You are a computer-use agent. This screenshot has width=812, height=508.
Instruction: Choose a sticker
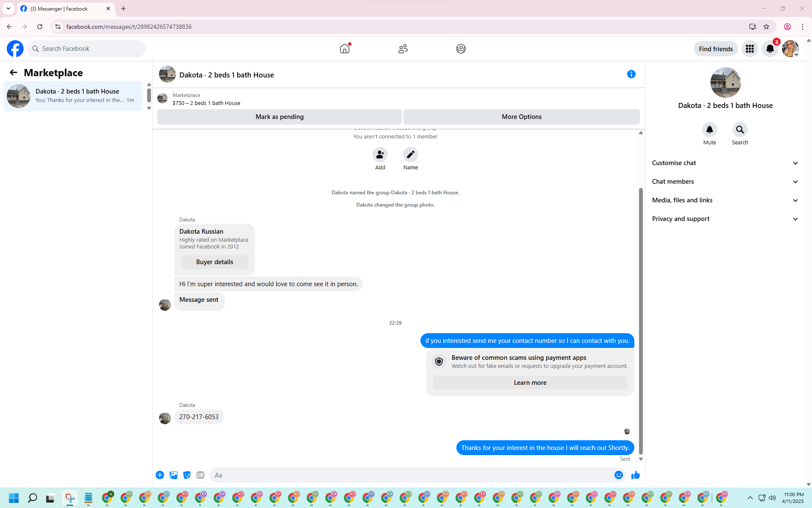click(x=187, y=475)
